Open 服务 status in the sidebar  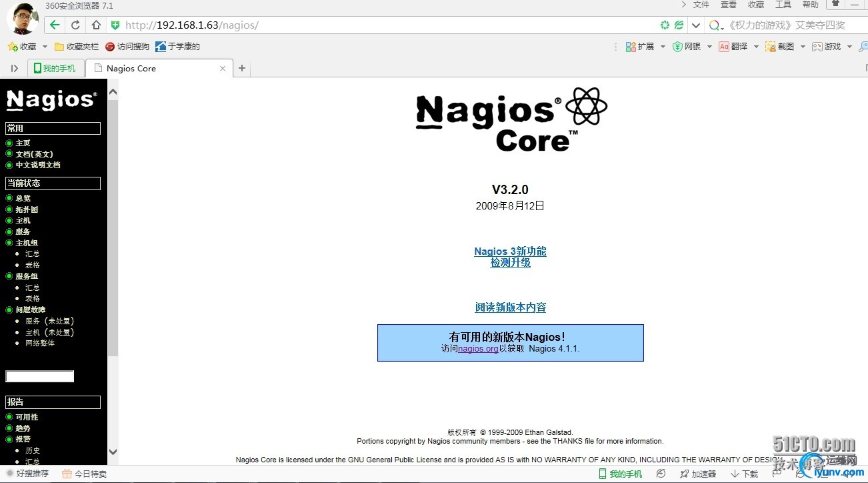[23, 231]
